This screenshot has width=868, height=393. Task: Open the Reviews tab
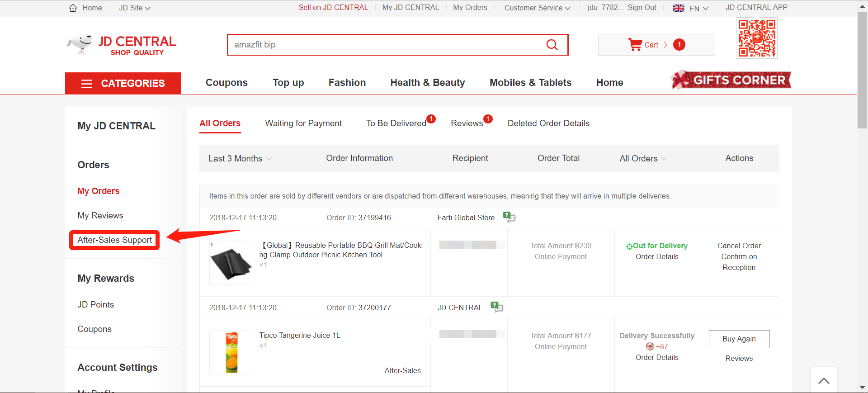pyautogui.click(x=467, y=123)
